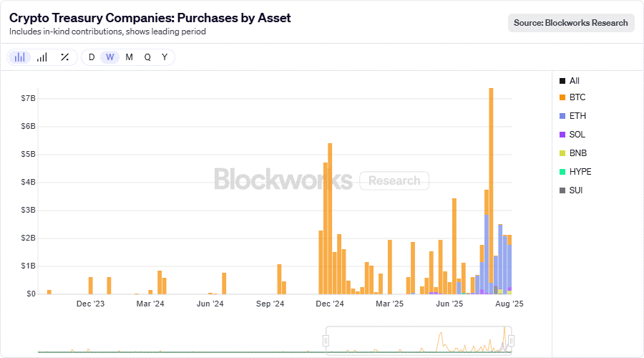Click left handle of range selector
The image size is (644, 358).
(326, 341)
